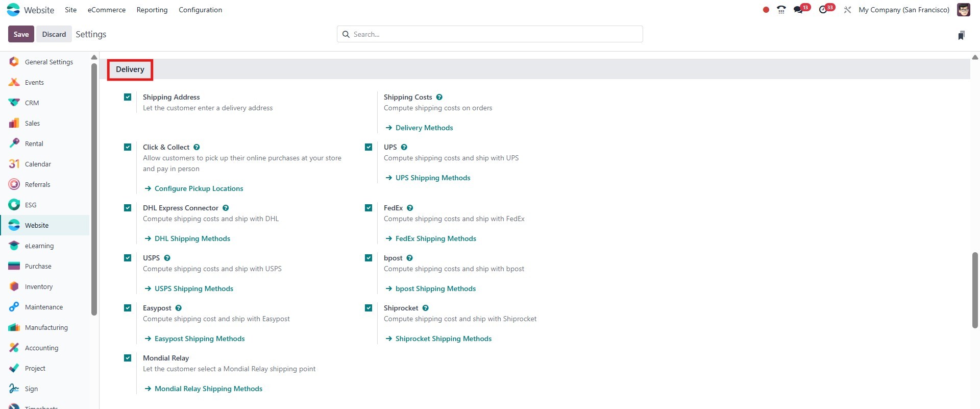This screenshot has height=409, width=980.
Task: Click the bookmark icon beside the search bar
Action: pos(961,35)
